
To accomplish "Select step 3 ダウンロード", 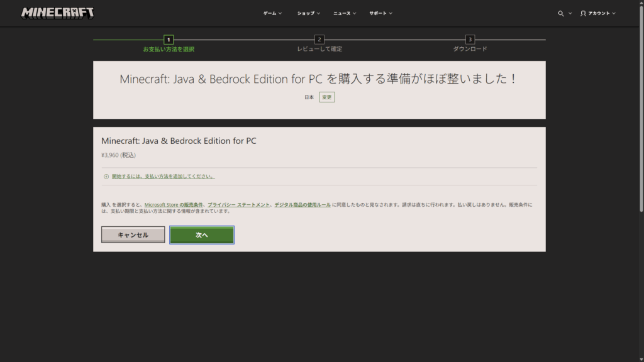I will click(x=470, y=44).
